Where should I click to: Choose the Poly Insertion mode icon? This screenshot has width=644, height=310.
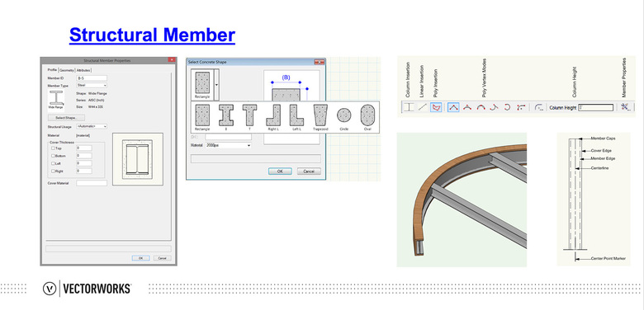pos(436,107)
